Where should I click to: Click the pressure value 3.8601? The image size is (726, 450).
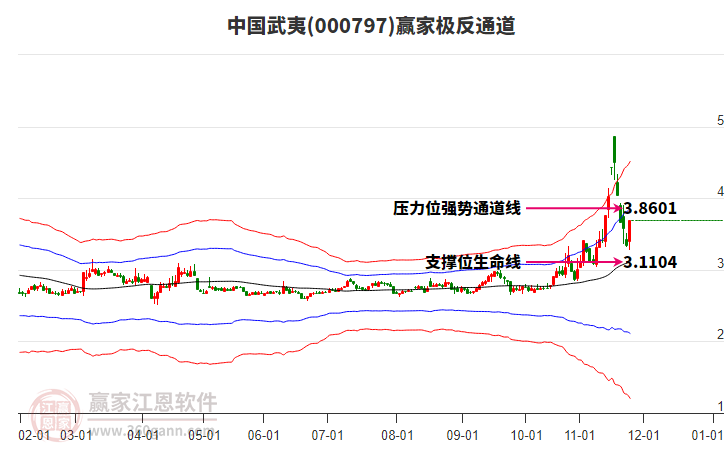tap(650, 208)
